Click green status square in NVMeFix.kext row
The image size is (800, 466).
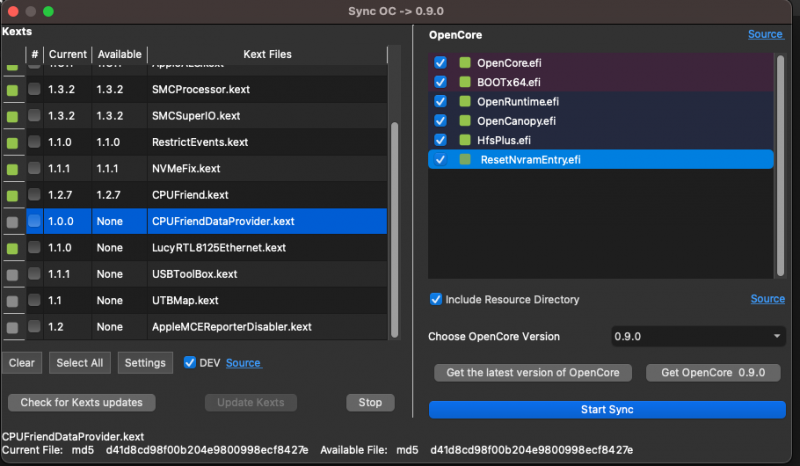(12, 169)
